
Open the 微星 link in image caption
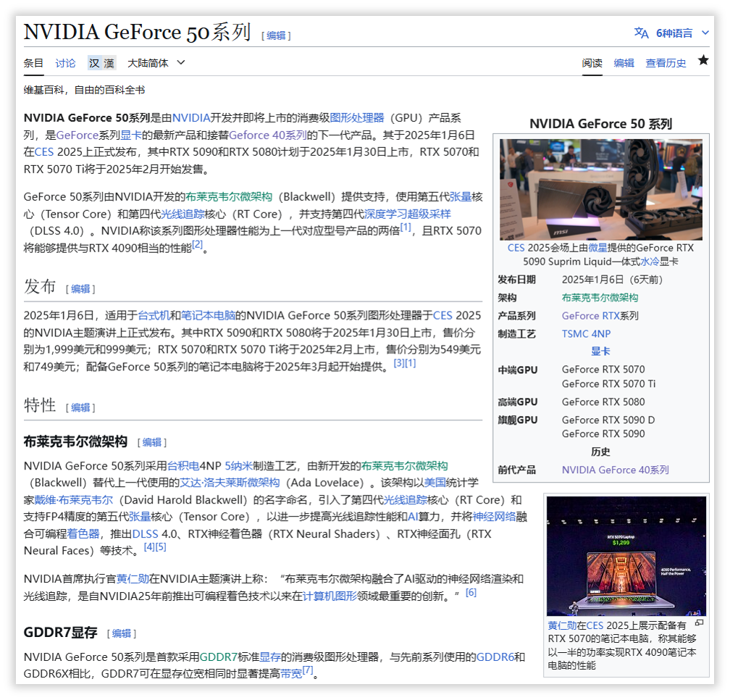597,249
